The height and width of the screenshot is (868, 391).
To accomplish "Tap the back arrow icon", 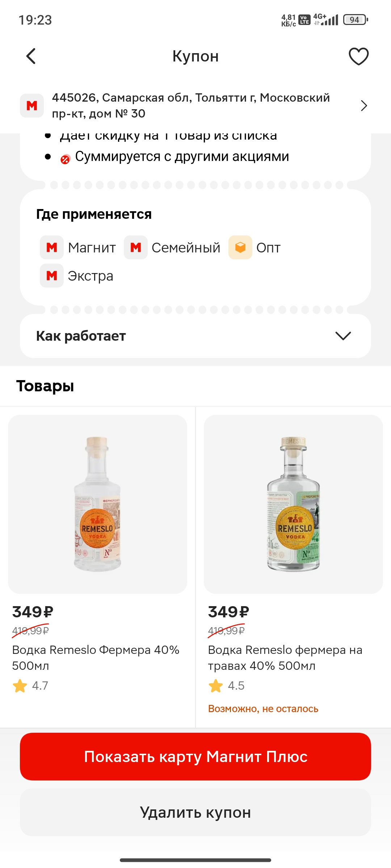I will (x=31, y=56).
